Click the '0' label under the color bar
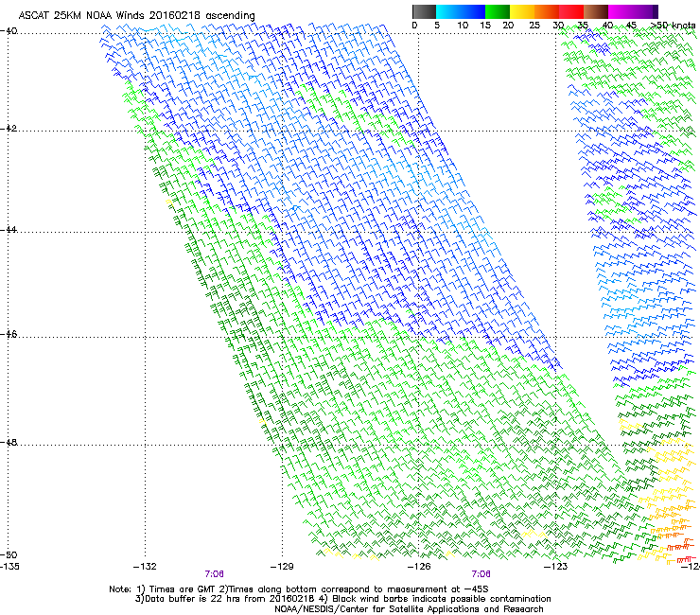This screenshot has height=615, width=700. 414,26
